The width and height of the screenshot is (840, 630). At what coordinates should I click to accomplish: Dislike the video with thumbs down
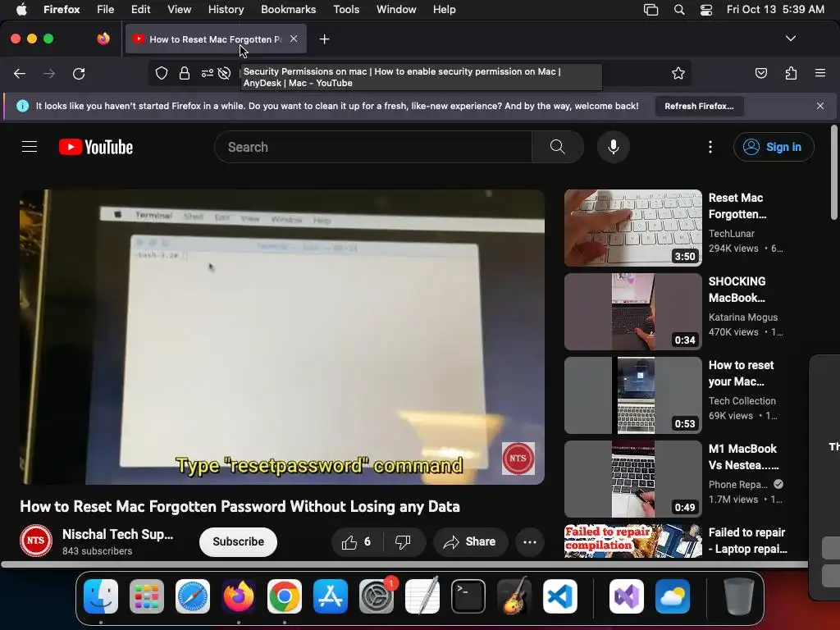coord(403,542)
